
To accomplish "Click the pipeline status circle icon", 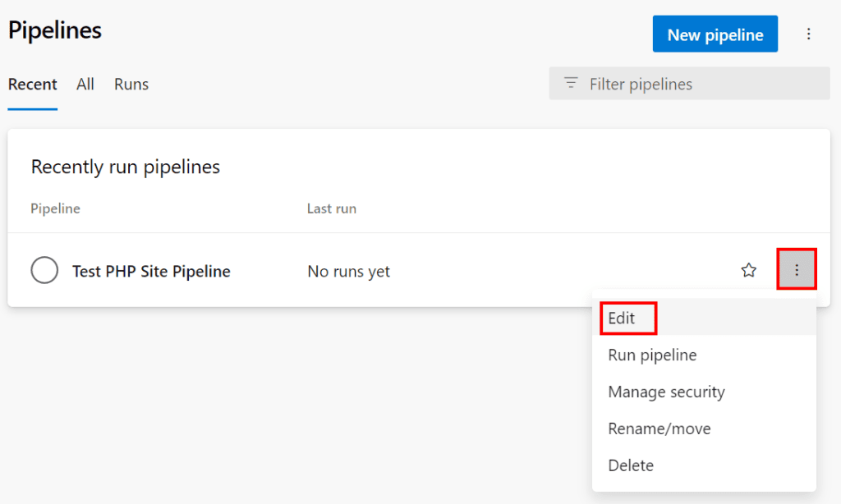I will coord(44,270).
